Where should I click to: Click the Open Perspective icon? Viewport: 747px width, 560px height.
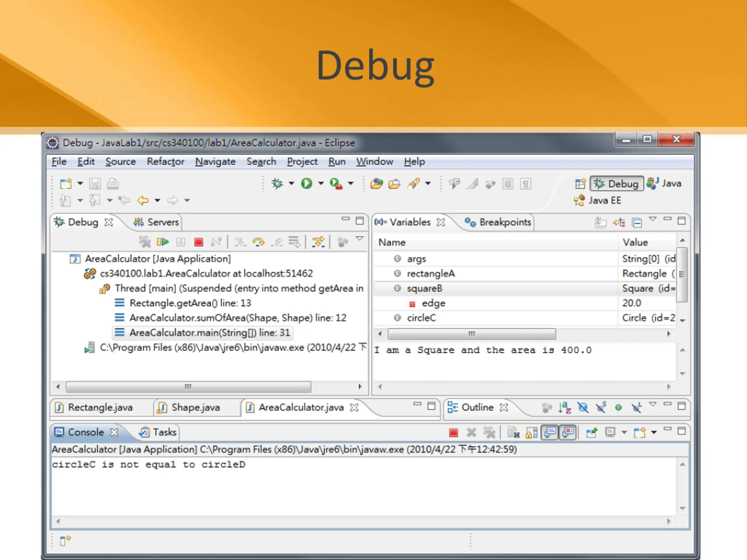pos(580,184)
